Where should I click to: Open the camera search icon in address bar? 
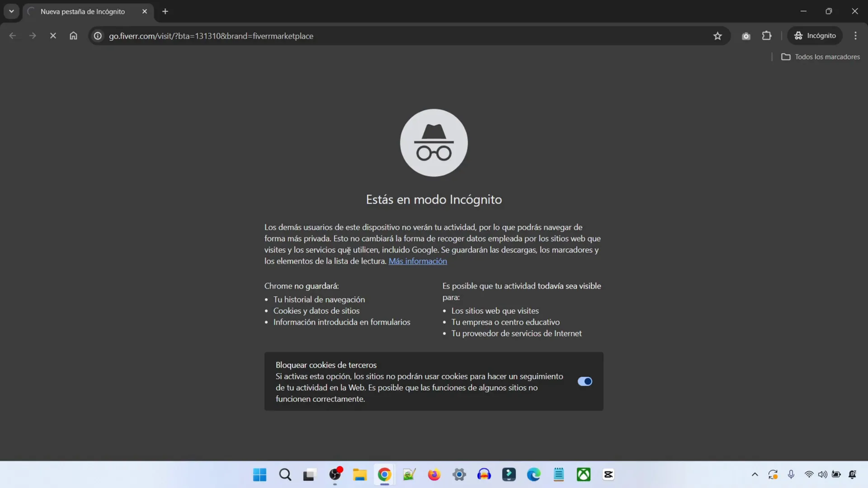point(746,36)
